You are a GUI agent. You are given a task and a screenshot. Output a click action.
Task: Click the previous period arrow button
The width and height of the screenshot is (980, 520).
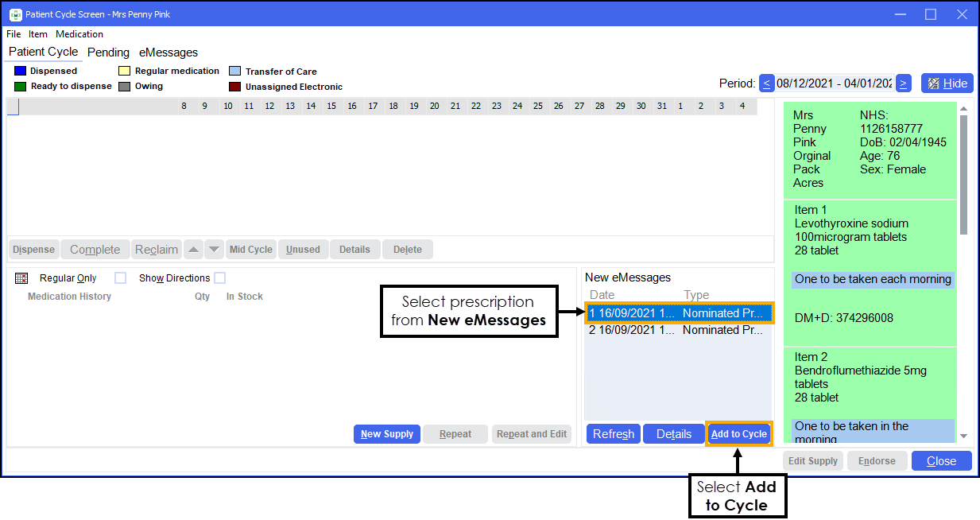767,83
